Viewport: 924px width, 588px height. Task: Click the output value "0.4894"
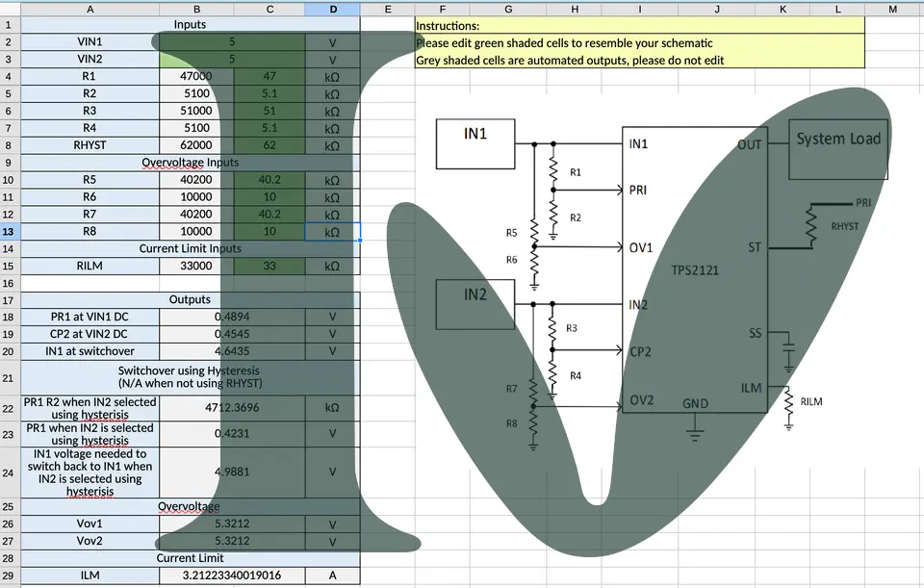tap(232, 317)
